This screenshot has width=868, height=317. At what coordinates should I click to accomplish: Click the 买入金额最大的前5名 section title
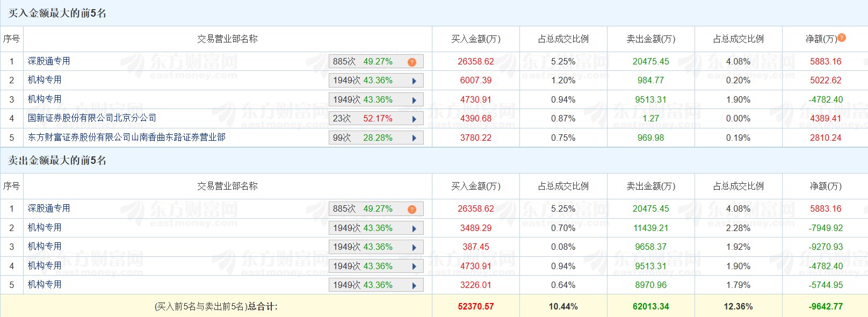[x=57, y=13]
